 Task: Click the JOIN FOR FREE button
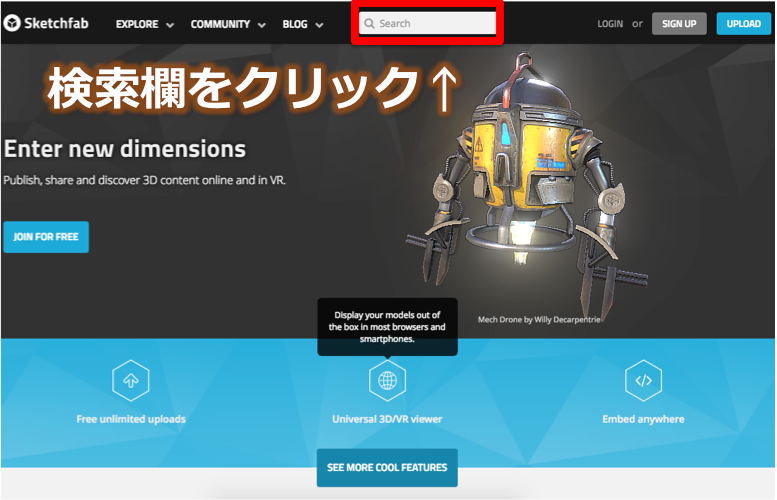[46, 237]
